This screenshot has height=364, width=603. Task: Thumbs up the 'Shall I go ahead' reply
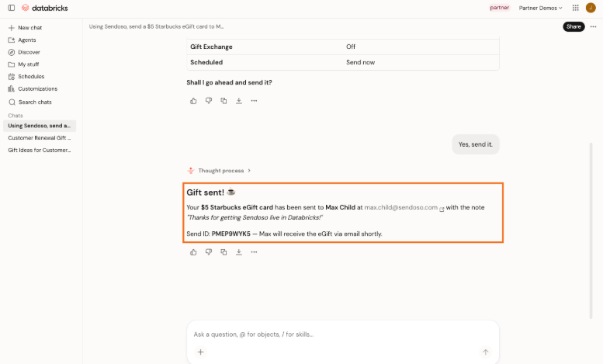pos(193,101)
